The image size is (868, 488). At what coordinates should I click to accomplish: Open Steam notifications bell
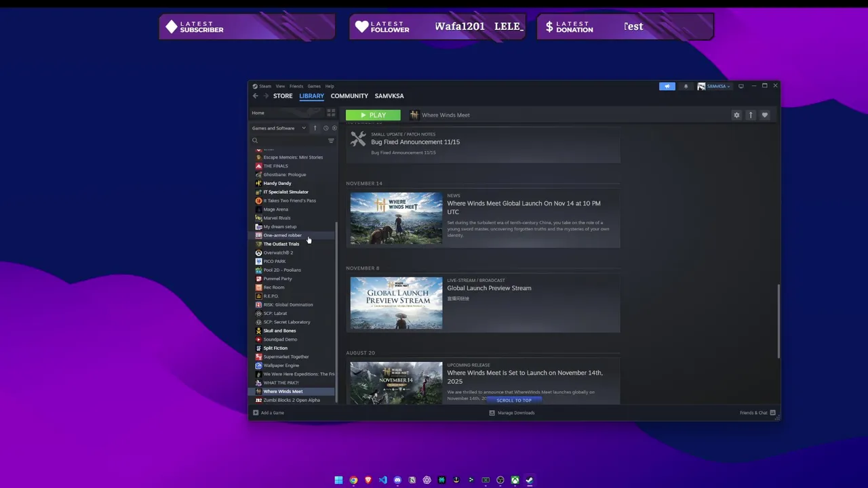[686, 86]
